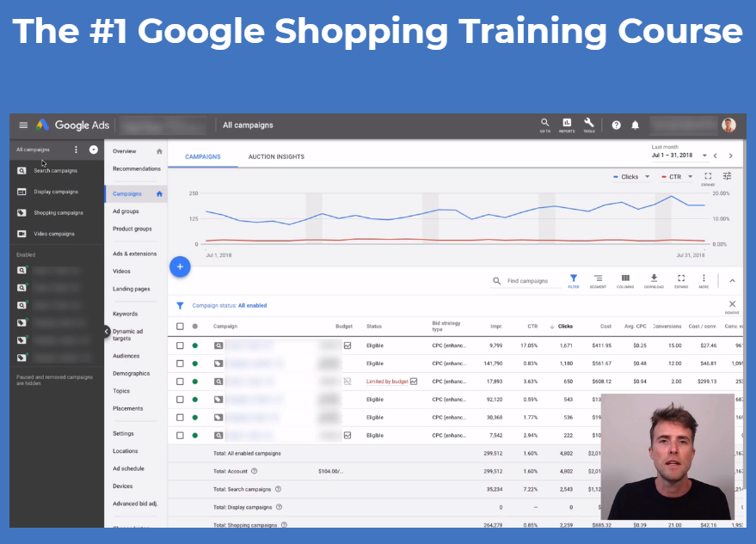Collapse the chart with the up chevron
This screenshot has height=544, width=756.
(732, 281)
